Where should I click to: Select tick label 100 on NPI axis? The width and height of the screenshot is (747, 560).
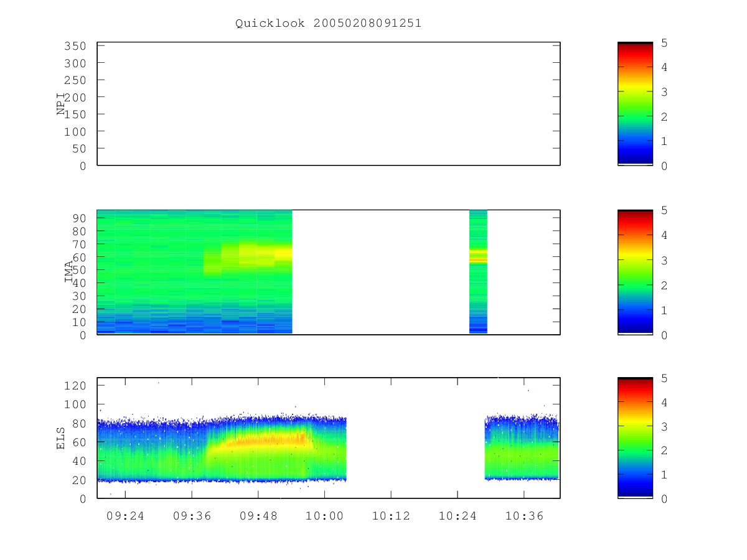[74, 131]
